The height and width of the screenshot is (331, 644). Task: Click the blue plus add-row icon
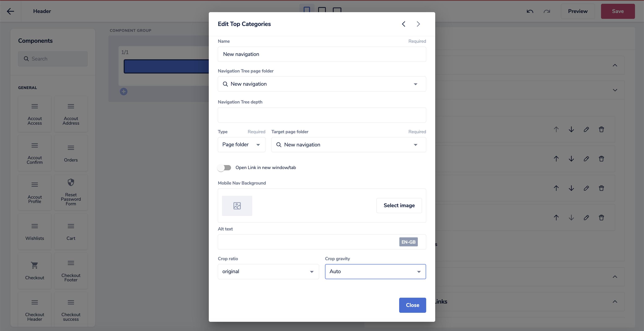123,92
